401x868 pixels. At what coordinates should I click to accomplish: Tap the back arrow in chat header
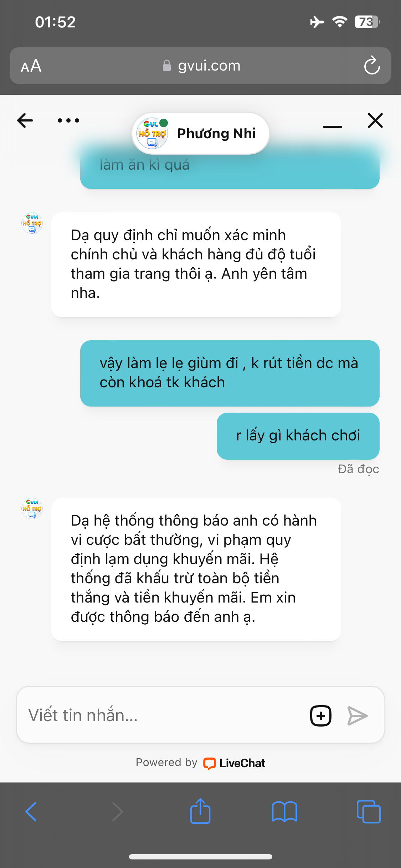point(25,120)
